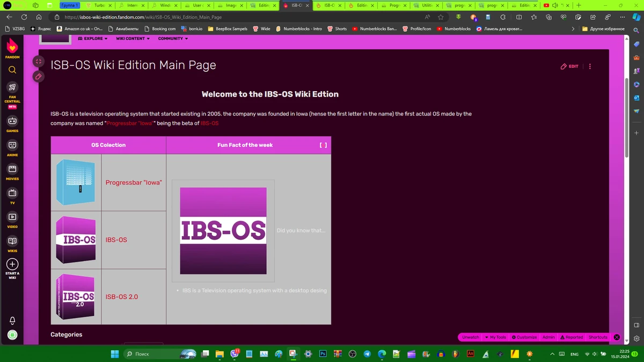Open the Wikis section icon
The width and height of the screenshot is (644, 362).
coord(12,240)
